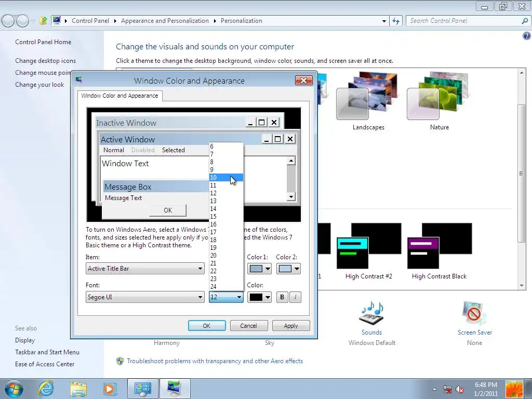
Task: Click the font Size combo box showing 12
Action: (226, 297)
